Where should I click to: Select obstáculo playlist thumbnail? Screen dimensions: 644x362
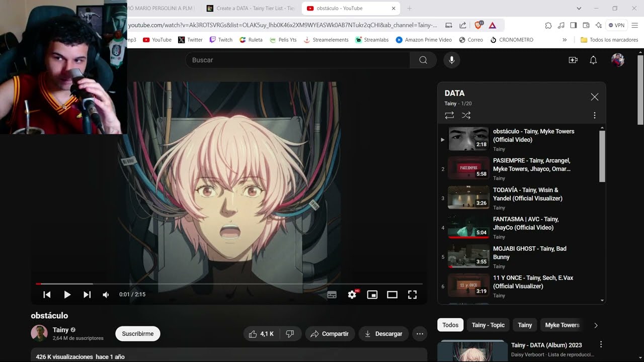coord(468,139)
